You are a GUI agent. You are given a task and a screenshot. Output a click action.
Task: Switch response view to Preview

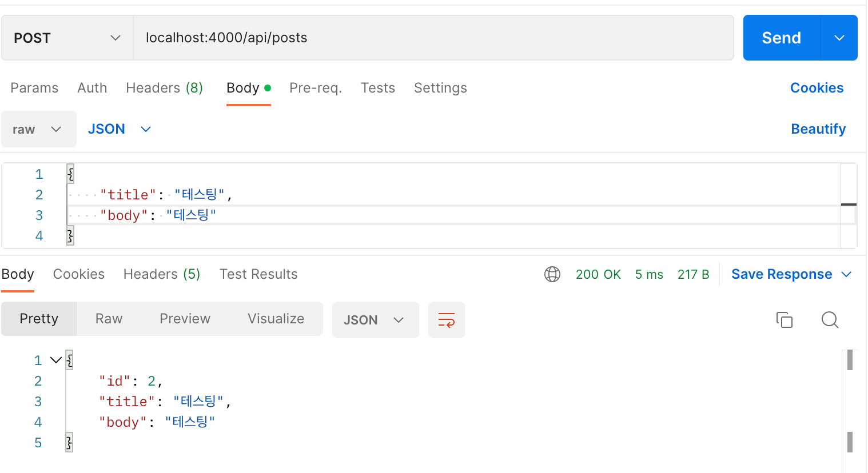(185, 319)
